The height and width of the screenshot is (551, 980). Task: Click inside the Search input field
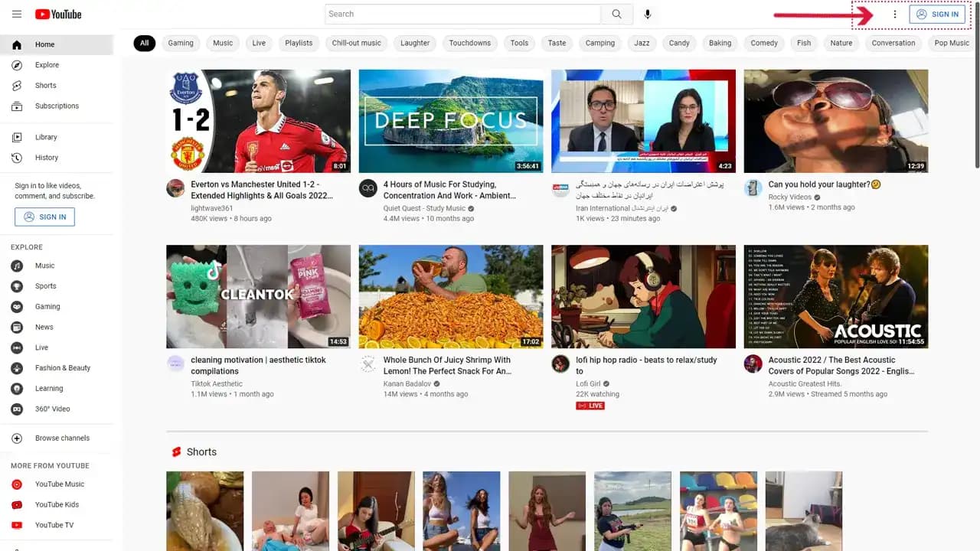click(x=463, y=14)
